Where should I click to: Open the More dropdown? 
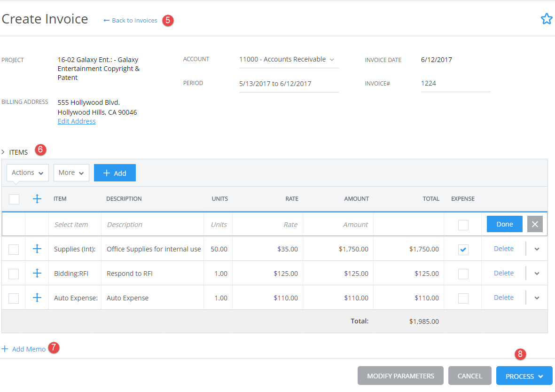pos(71,173)
